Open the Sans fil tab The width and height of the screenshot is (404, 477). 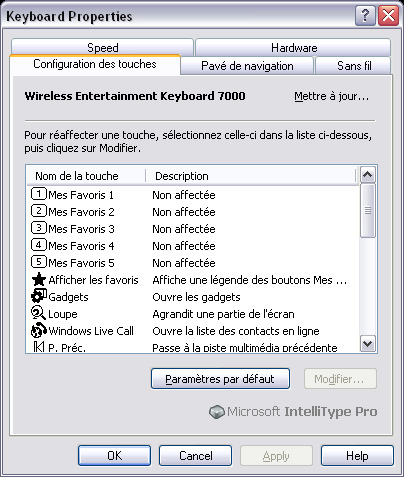point(354,66)
